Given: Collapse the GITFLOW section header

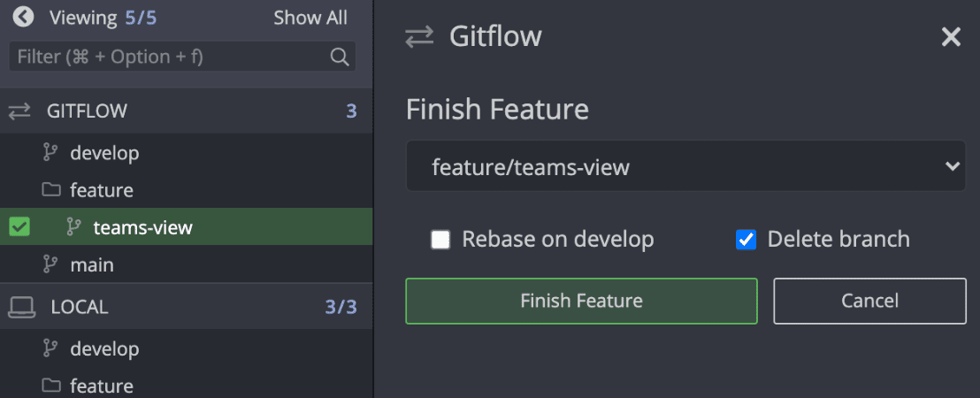Looking at the screenshot, I should (x=88, y=111).
